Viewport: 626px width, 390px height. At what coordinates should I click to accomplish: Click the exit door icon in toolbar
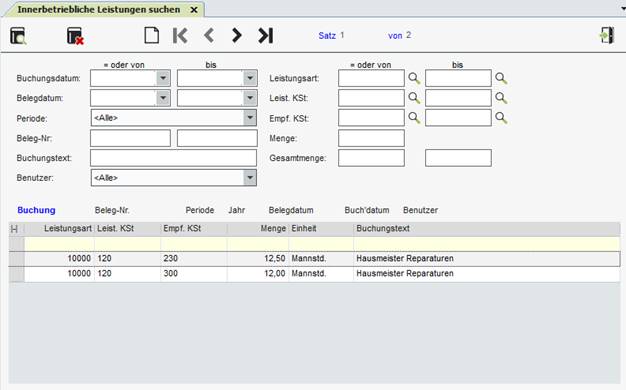tap(607, 36)
